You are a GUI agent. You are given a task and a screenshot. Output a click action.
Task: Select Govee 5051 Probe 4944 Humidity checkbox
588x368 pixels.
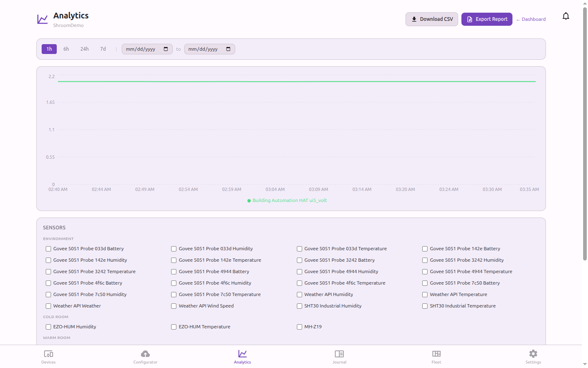pyautogui.click(x=299, y=272)
